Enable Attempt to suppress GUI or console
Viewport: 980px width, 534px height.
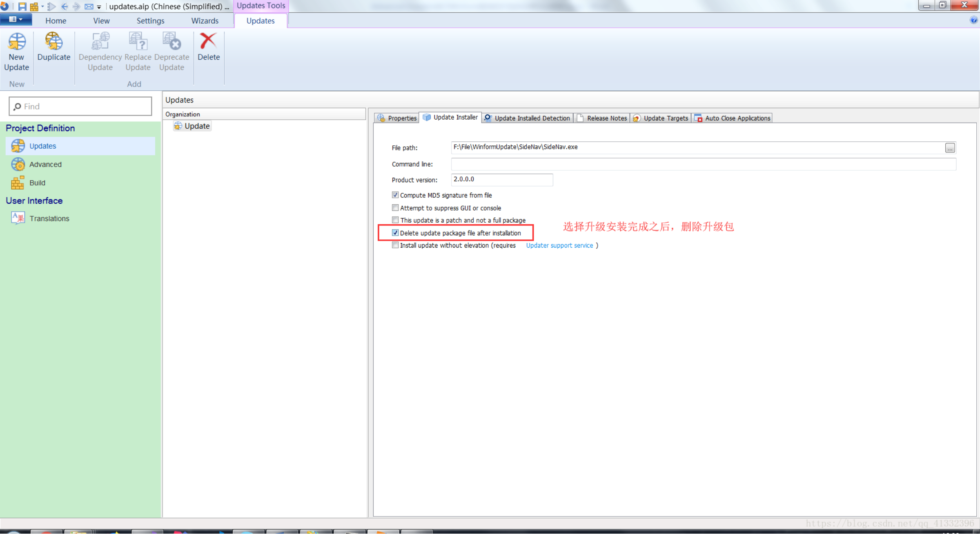point(395,208)
